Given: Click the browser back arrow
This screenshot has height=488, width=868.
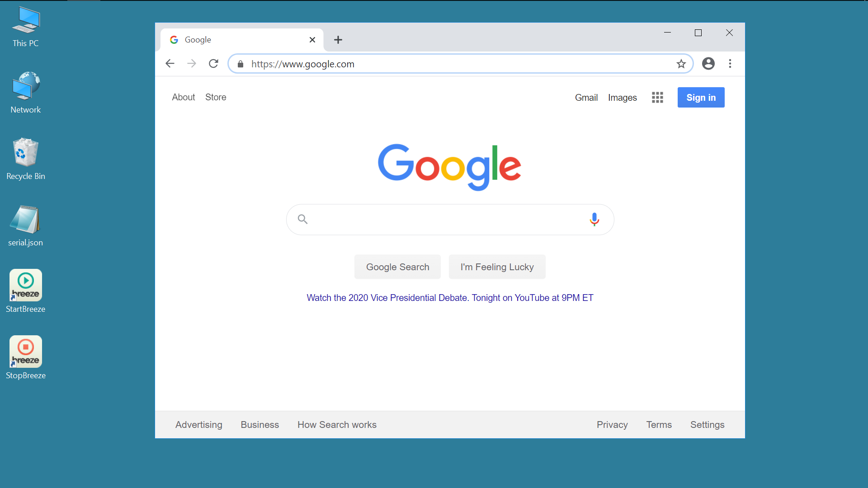Looking at the screenshot, I should click(x=170, y=64).
